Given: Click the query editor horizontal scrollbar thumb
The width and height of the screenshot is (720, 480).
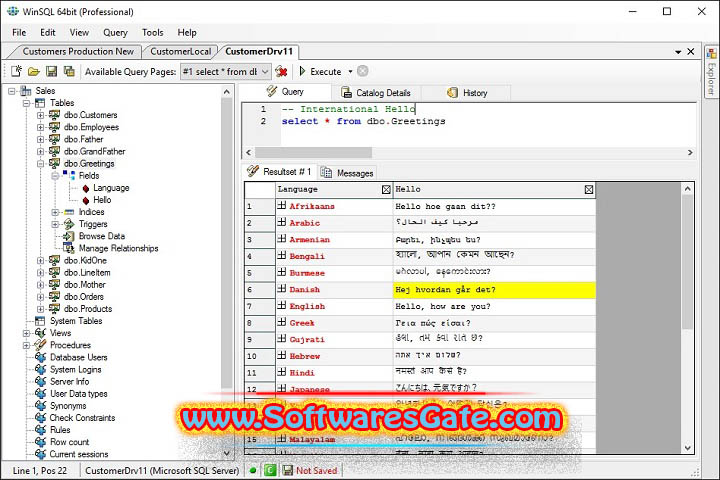Looking at the screenshot, I should tap(313, 152).
